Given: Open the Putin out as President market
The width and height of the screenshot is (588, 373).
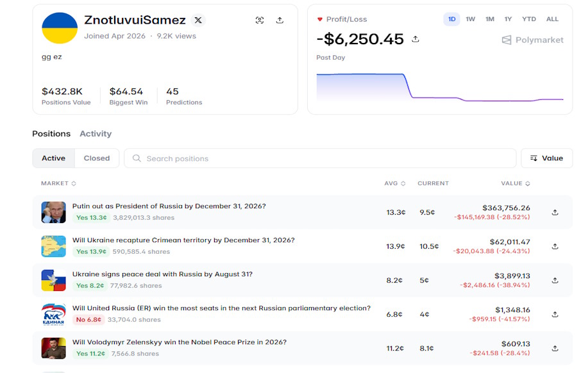Looking at the screenshot, I should (169, 206).
